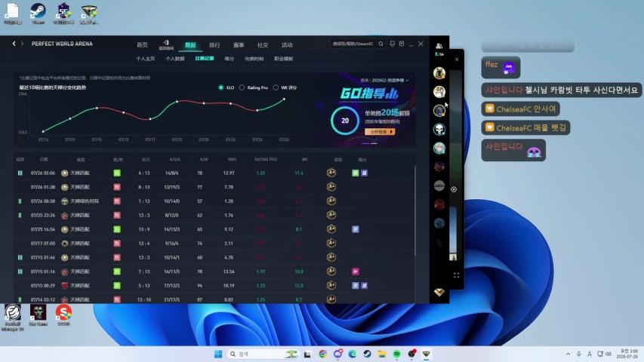Expand the season dropdown above GO指导 banner
Viewport: 644px width, 362px height.
click(x=385, y=81)
